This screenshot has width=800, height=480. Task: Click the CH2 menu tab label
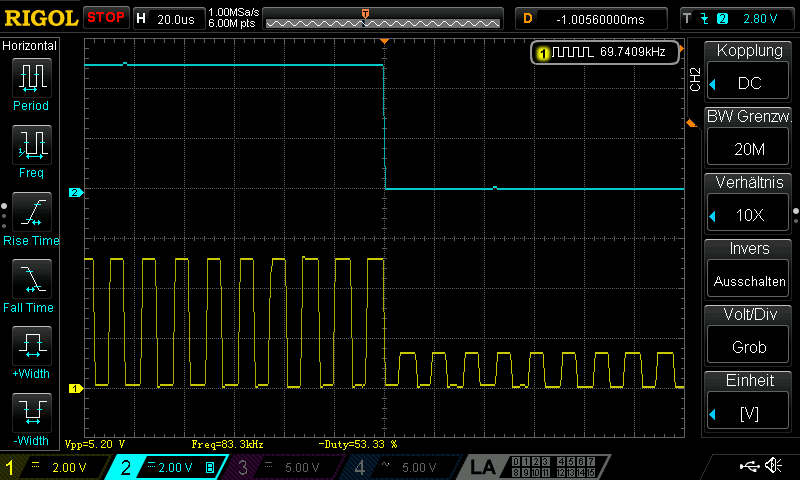point(695,79)
